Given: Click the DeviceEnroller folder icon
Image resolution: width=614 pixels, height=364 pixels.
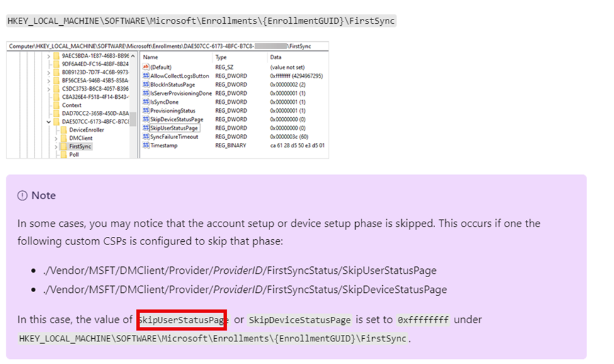Looking at the screenshot, I should click(64, 130).
